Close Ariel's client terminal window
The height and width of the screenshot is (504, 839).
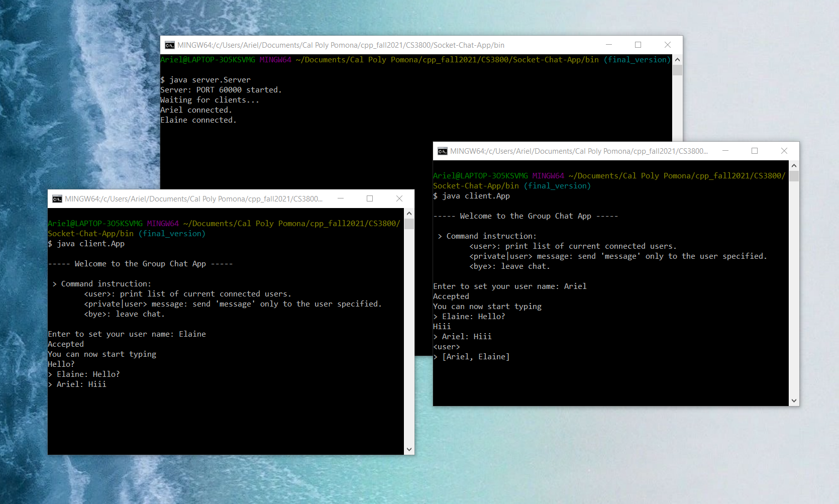coord(784,151)
